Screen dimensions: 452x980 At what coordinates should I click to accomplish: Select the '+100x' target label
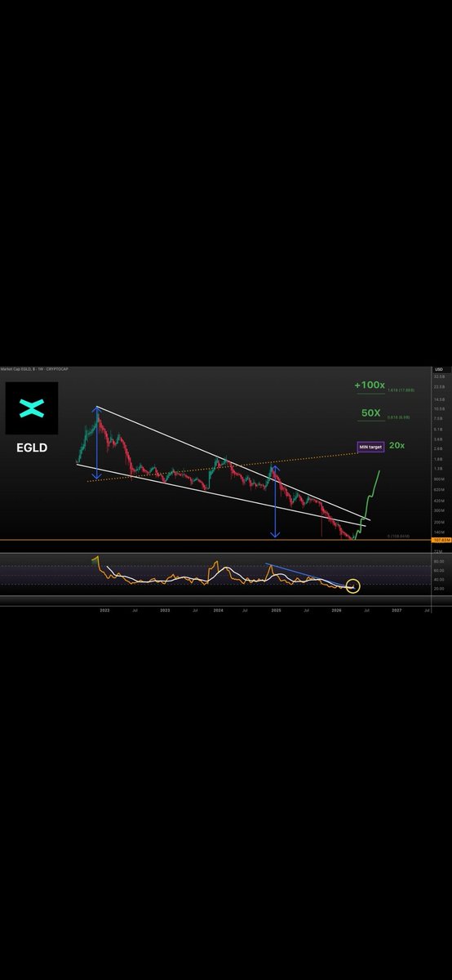pos(369,385)
